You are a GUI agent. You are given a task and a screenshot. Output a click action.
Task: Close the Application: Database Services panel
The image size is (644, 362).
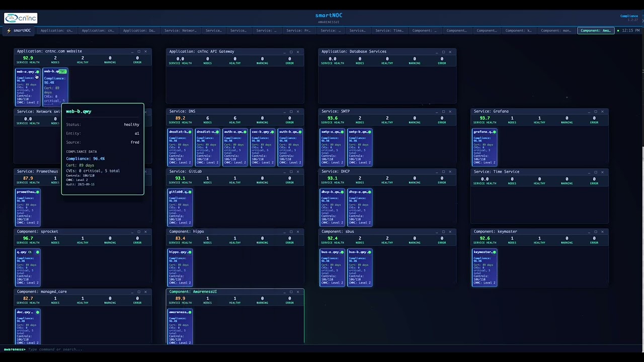pos(450,51)
